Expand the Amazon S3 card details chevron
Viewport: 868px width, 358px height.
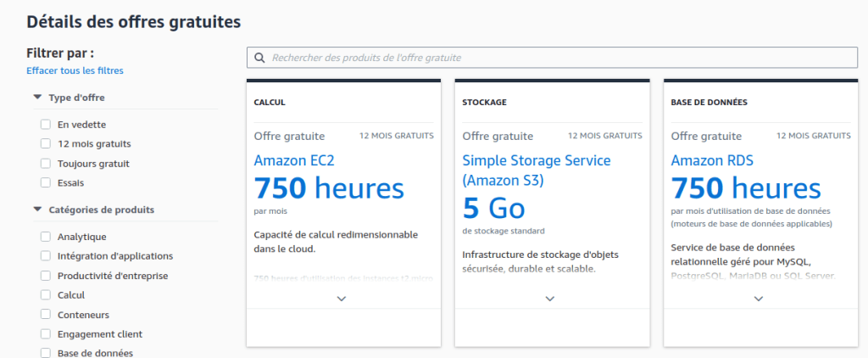[x=550, y=299]
